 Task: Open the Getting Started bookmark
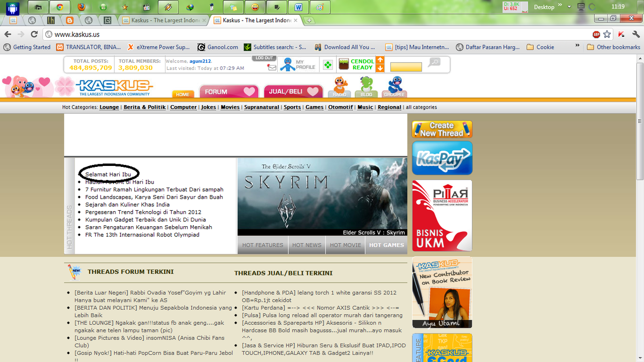point(27,47)
